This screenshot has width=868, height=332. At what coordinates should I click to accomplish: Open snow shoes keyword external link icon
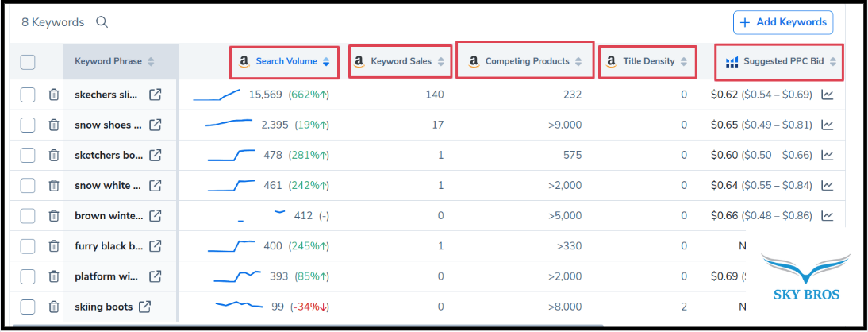tap(156, 125)
